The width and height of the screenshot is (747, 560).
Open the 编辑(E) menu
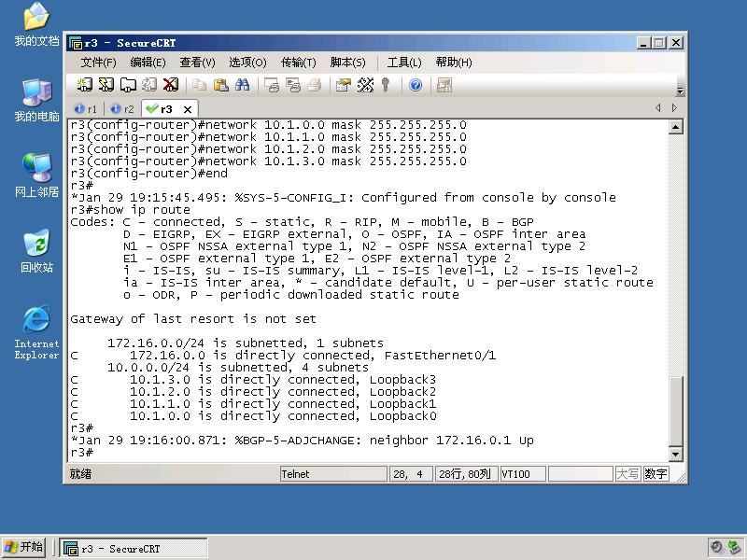coord(148,63)
